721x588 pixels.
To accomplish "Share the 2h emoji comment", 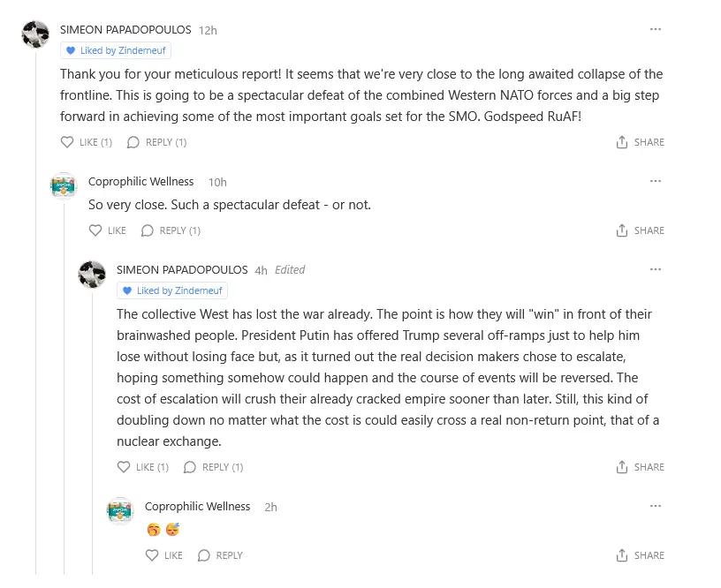I will 640,555.
